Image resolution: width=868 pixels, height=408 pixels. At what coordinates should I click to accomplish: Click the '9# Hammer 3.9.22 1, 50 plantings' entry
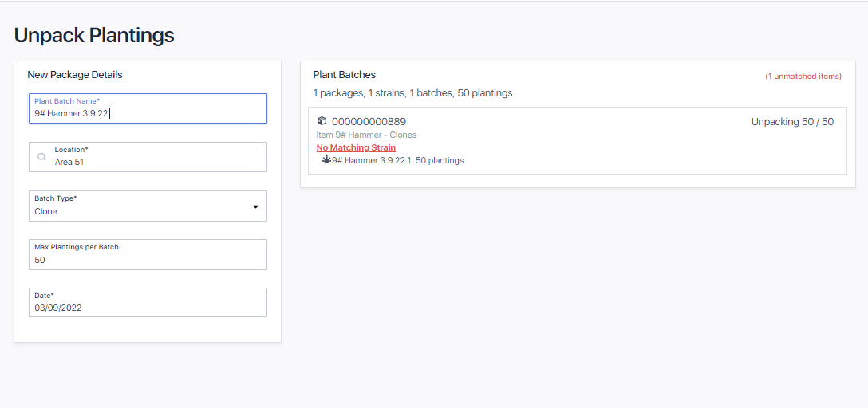(397, 160)
